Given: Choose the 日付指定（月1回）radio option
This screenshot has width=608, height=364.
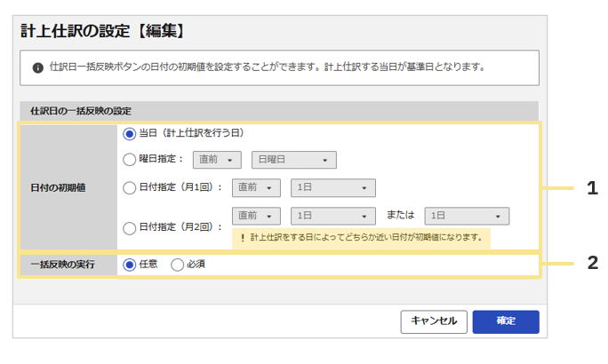Looking at the screenshot, I should click(129, 188).
